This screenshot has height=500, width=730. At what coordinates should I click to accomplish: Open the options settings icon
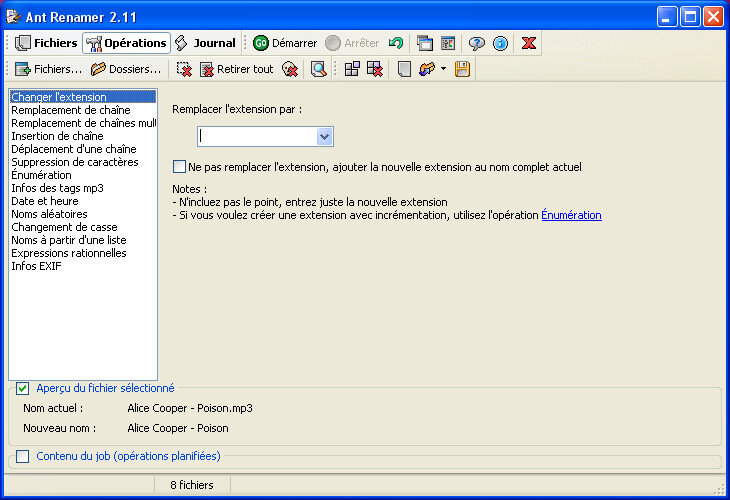click(x=448, y=43)
